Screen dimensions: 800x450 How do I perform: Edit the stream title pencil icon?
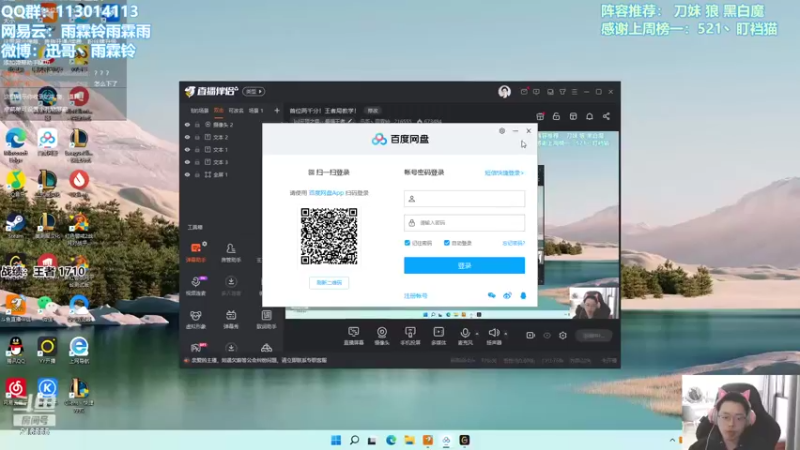click(349, 121)
